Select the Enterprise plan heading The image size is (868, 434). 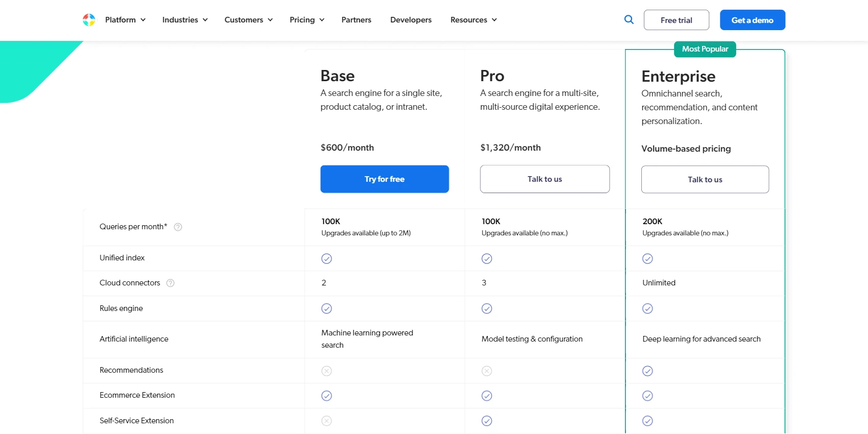679,77
